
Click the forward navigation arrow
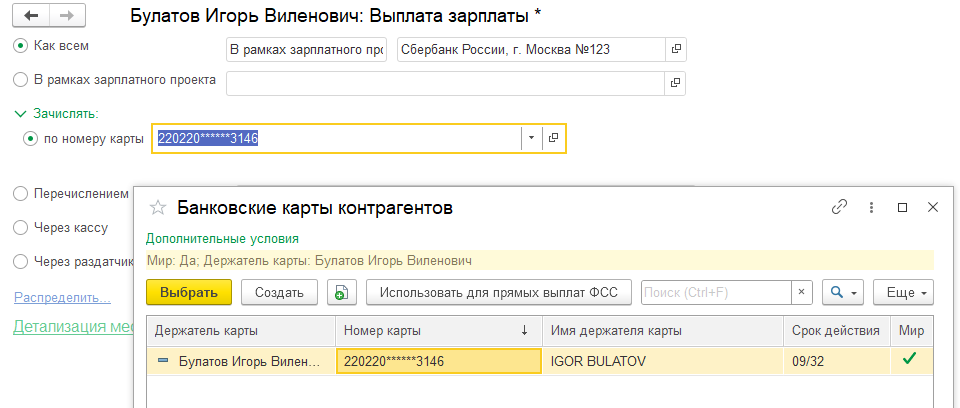pyautogui.click(x=66, y=17)
